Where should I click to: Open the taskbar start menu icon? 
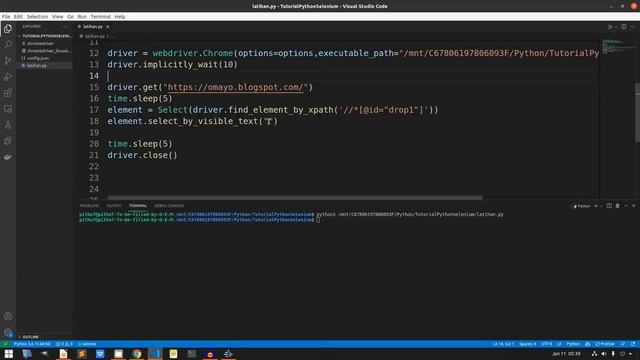(9, 354)
